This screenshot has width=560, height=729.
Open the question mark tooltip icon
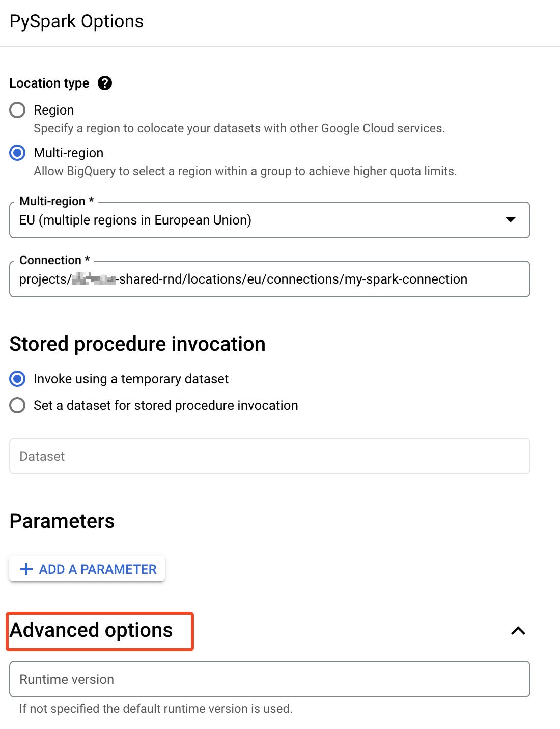pos(105,83)
